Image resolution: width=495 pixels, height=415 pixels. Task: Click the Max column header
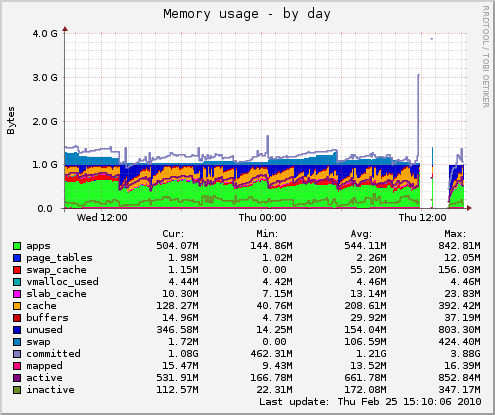pyautogui.click(x=455, y=234)
